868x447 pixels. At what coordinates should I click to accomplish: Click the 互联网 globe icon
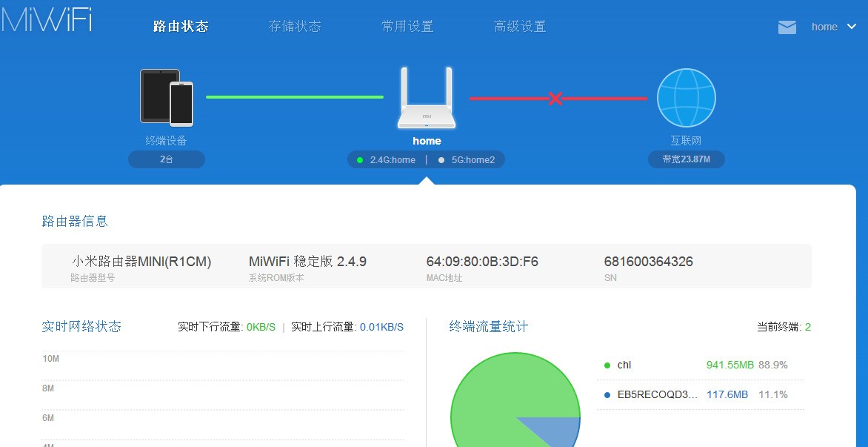pos(686,97)
